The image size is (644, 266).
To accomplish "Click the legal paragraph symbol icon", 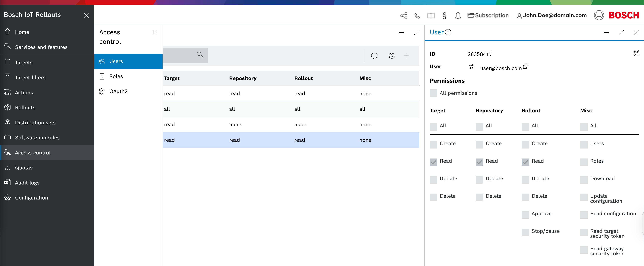I will tap(444, 16).
